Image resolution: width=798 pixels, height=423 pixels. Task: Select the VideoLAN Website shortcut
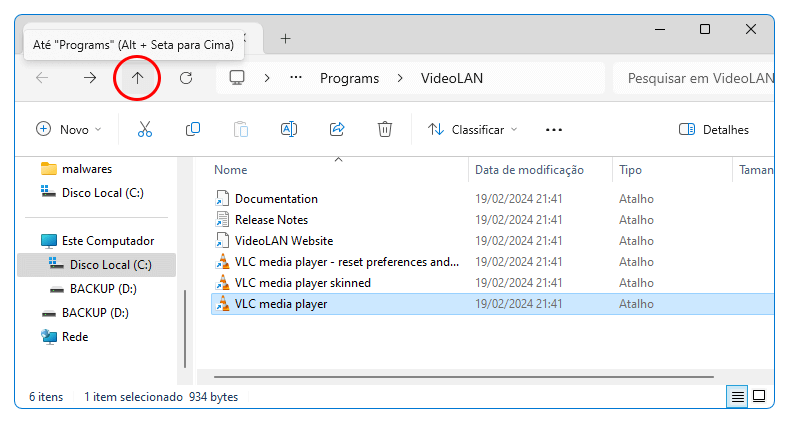pyautogui.click(x=284, y=240)
